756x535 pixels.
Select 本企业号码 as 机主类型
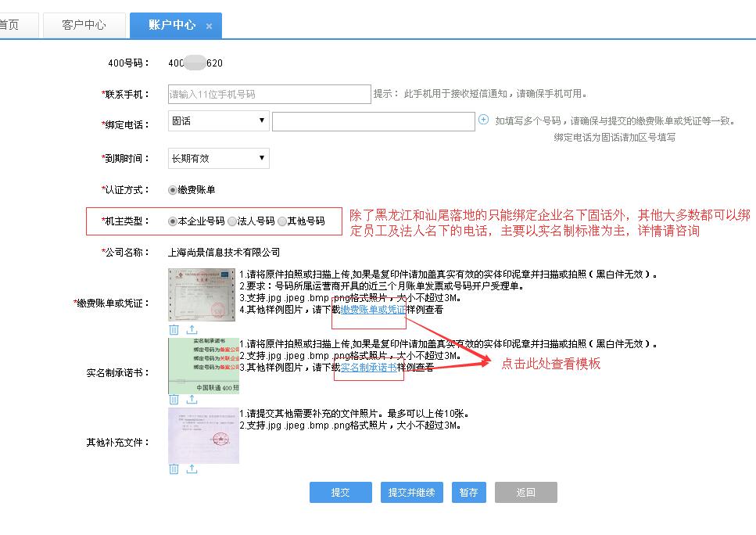pos(173,221)
